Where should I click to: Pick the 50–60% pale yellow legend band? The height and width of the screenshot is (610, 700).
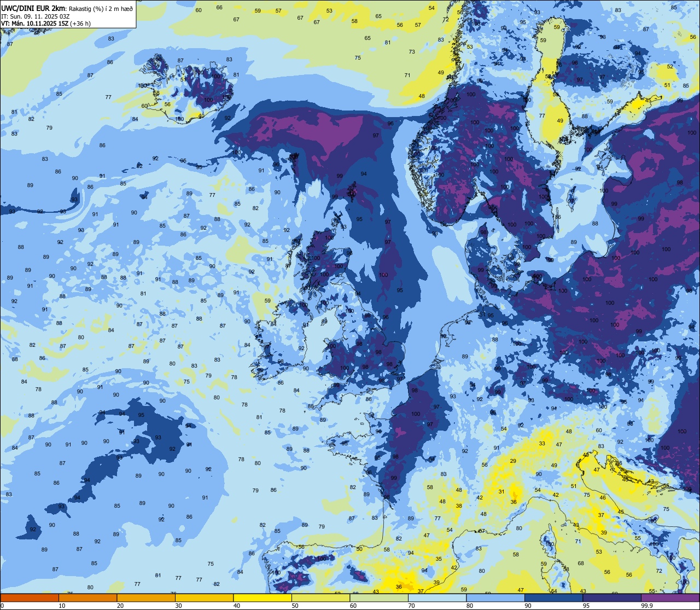point(320,598)
